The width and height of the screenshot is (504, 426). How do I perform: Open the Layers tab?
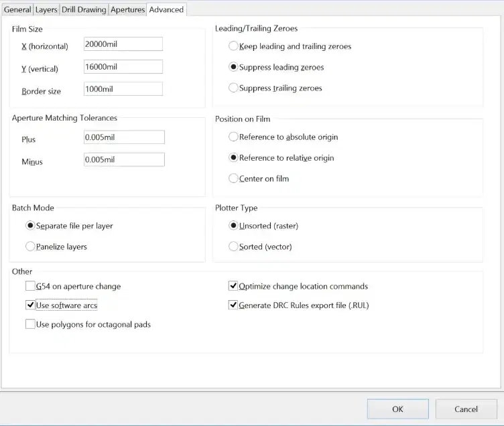click(46, 9)
